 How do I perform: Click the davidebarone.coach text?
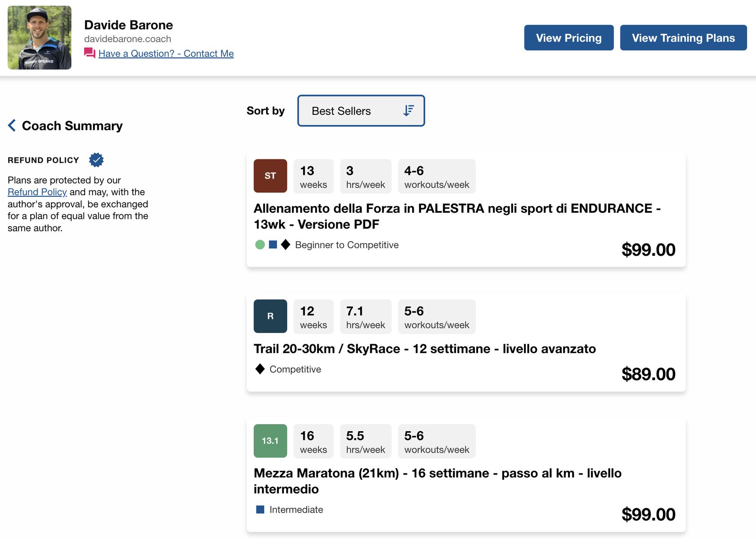[128, 39]
